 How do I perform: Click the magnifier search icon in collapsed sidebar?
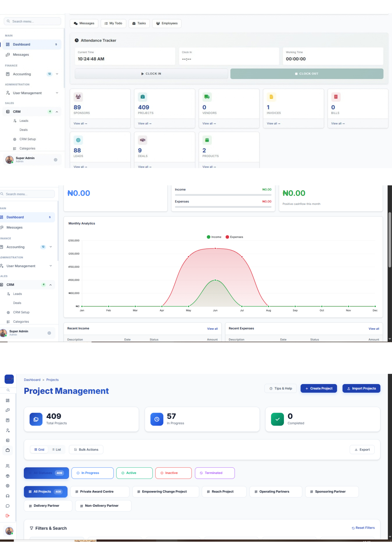click(8, 390)
